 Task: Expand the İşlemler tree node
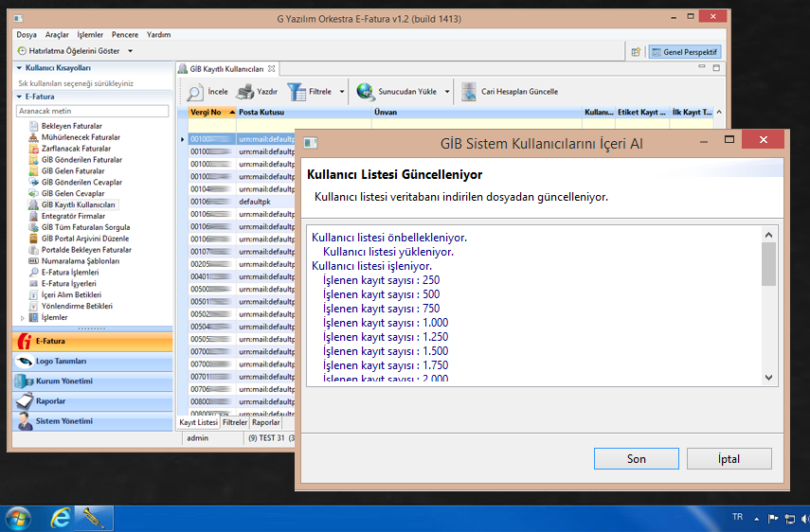coord(22,318)
